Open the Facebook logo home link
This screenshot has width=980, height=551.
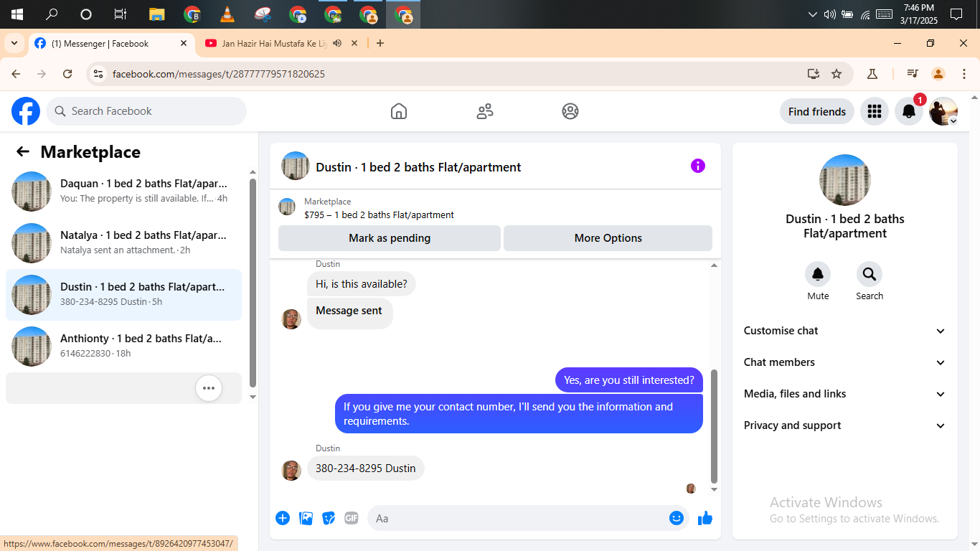click(26, 111)
